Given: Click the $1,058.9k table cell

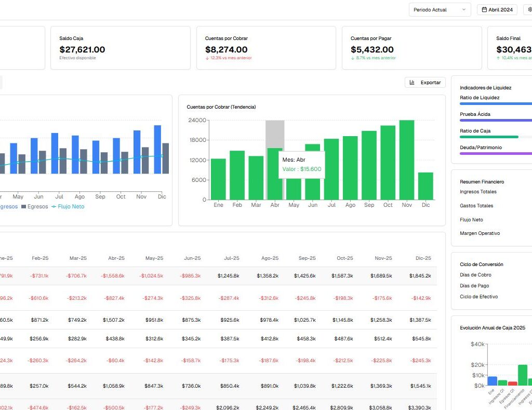Looking at the screenshot, I should click(x=114, y=386).
